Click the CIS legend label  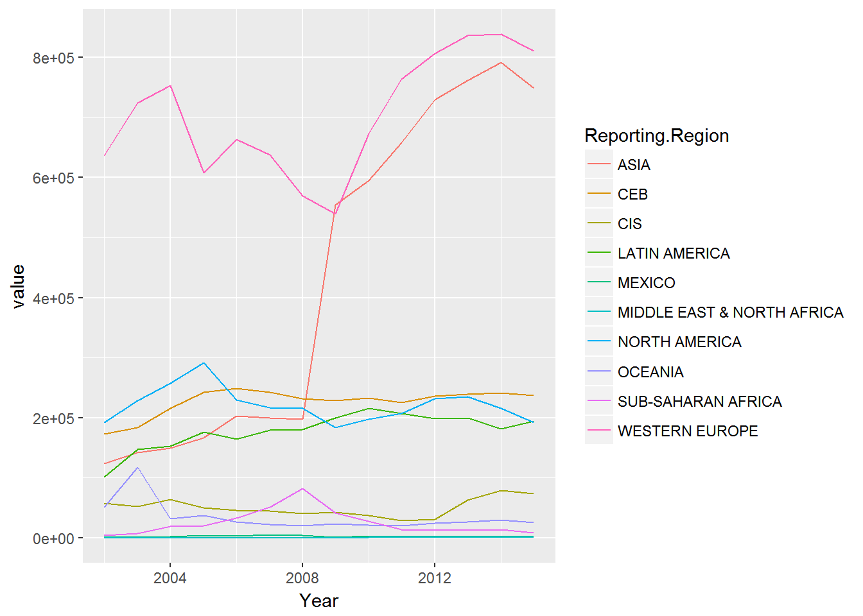629,224
